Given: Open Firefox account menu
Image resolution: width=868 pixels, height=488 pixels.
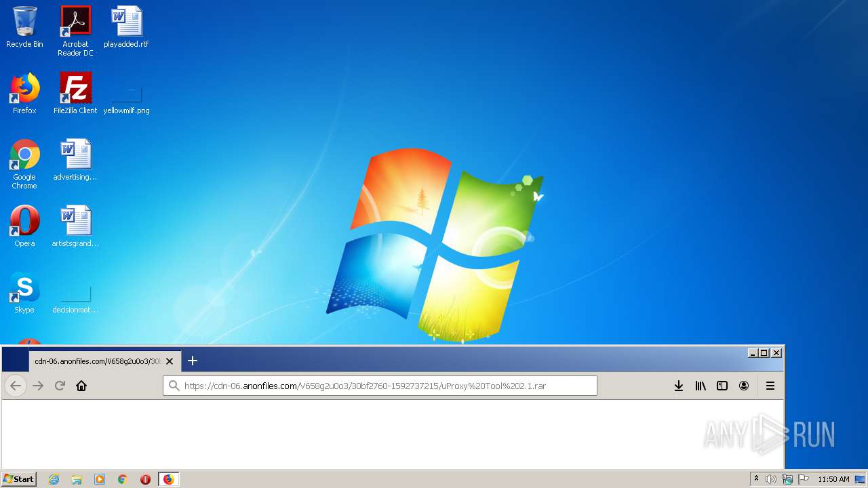Looking at the screenshot, I should [x=744, y=386].
